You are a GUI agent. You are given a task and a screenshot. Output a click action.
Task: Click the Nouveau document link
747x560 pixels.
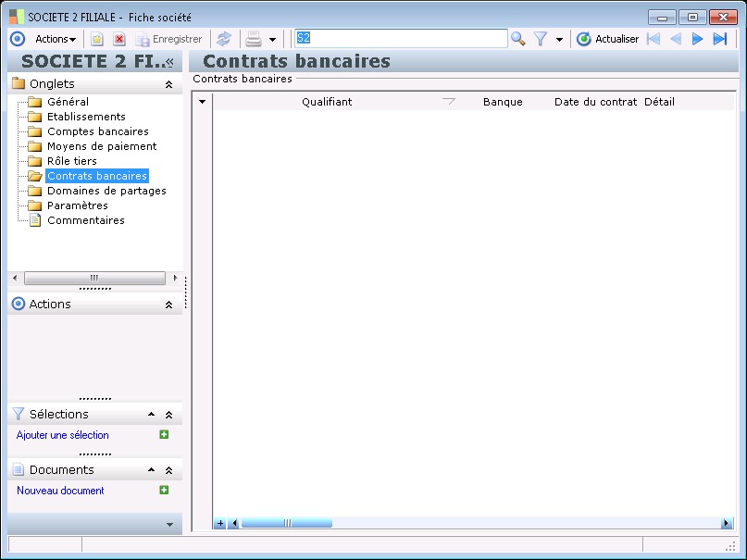60,491
